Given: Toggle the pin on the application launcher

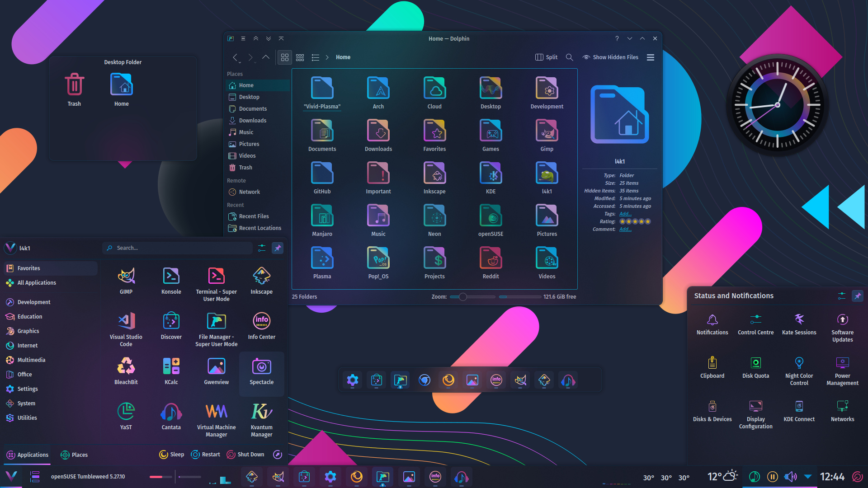Looking at the screenshot, I should pos(278,248).
